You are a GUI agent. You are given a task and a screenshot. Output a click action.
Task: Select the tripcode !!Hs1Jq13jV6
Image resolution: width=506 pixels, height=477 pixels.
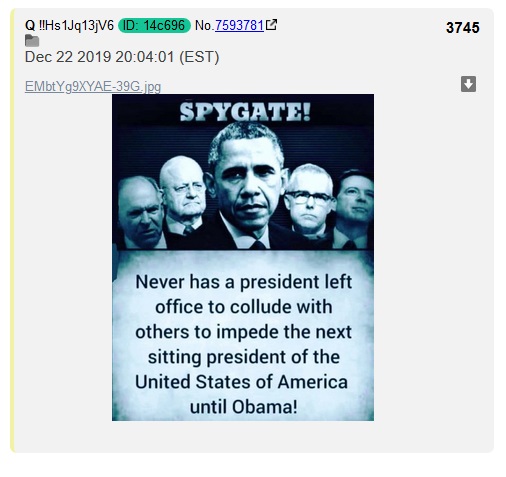click(76, 25)
